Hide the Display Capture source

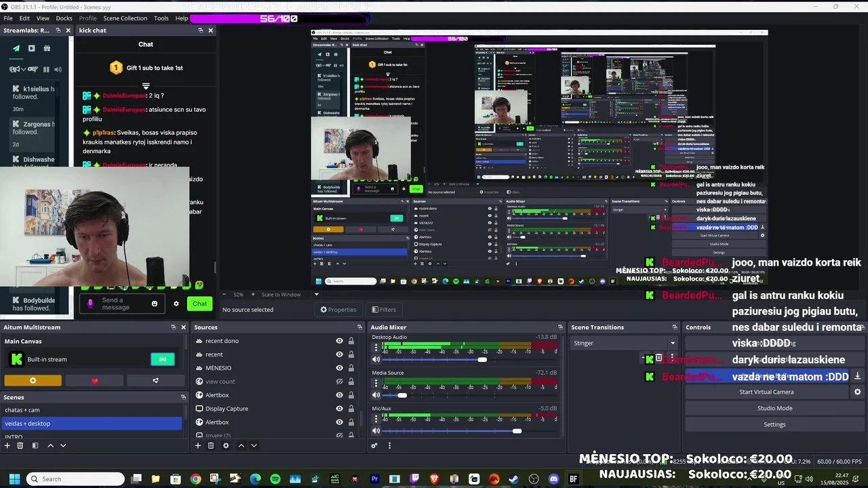point(339,409)
